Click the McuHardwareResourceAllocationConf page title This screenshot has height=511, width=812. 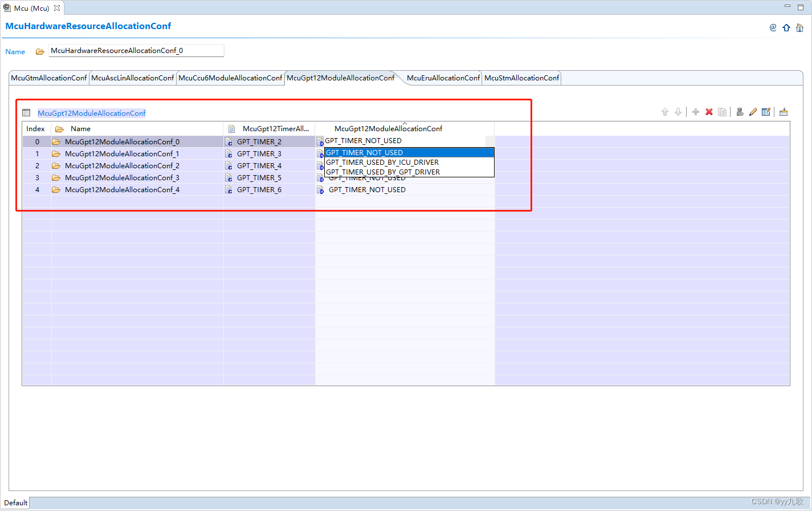click(88, 26)
